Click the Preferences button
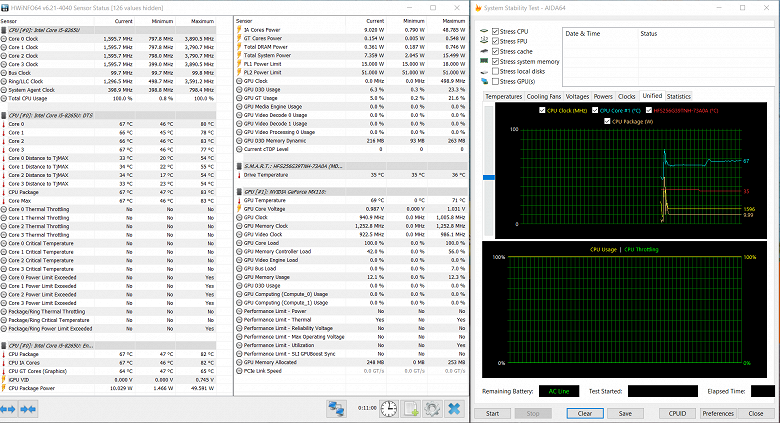The height and width of the screenshot is (423, 780). click(718, 414)
